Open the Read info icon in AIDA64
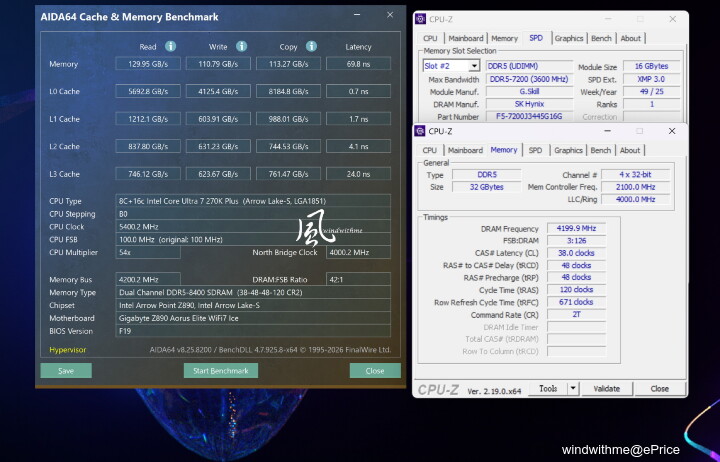This screenshot has height=462, width=720. [x=170, y=46]
